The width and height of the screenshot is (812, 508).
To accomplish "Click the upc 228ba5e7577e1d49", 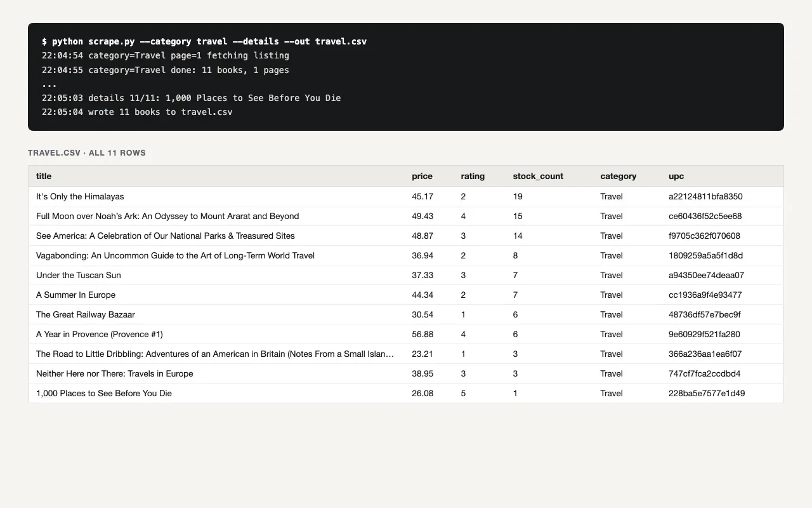I will click(707, 393).
